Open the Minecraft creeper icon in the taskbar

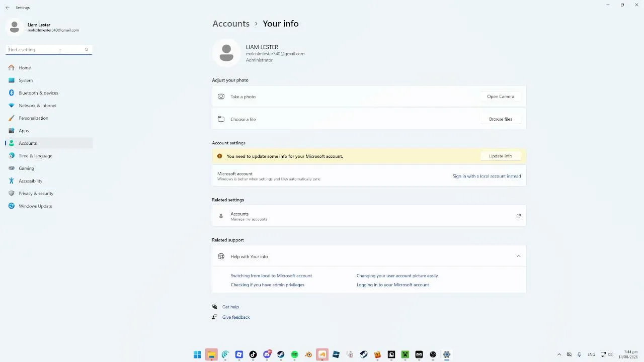coord(405,354)
